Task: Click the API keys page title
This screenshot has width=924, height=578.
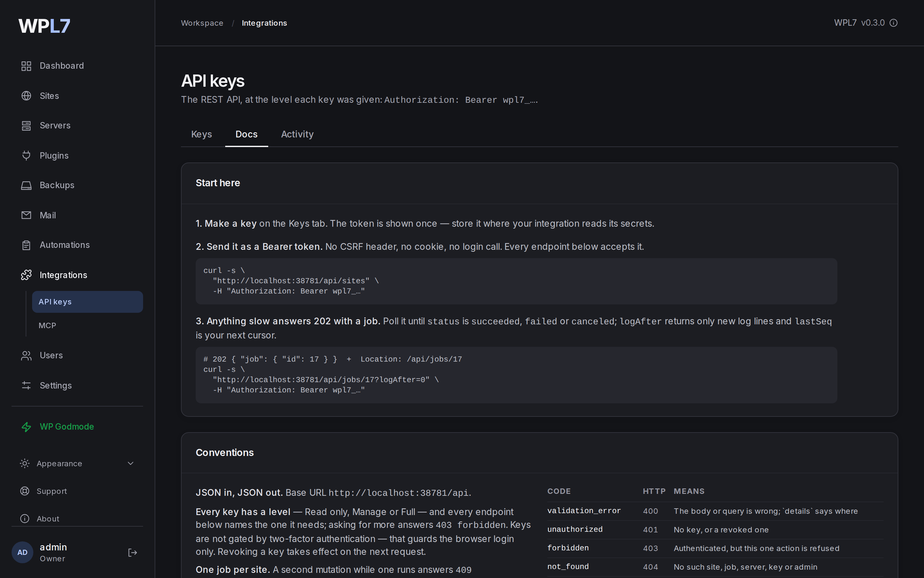Action: point(213,81)
